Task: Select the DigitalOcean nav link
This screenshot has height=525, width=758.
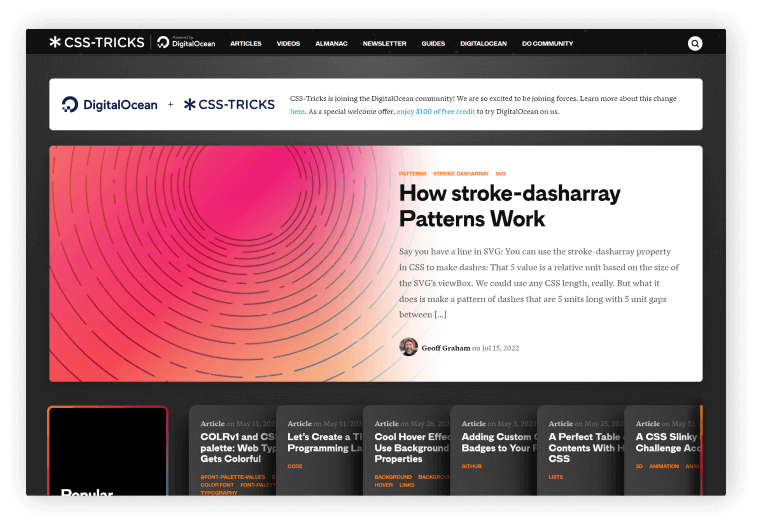Action: pyautogui.click(x=483, y=44)
